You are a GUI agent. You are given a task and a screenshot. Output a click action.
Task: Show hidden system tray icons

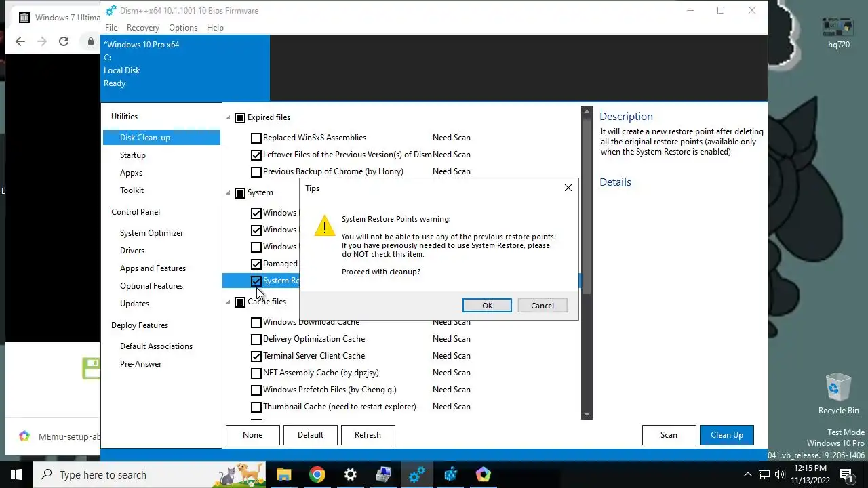748,474
